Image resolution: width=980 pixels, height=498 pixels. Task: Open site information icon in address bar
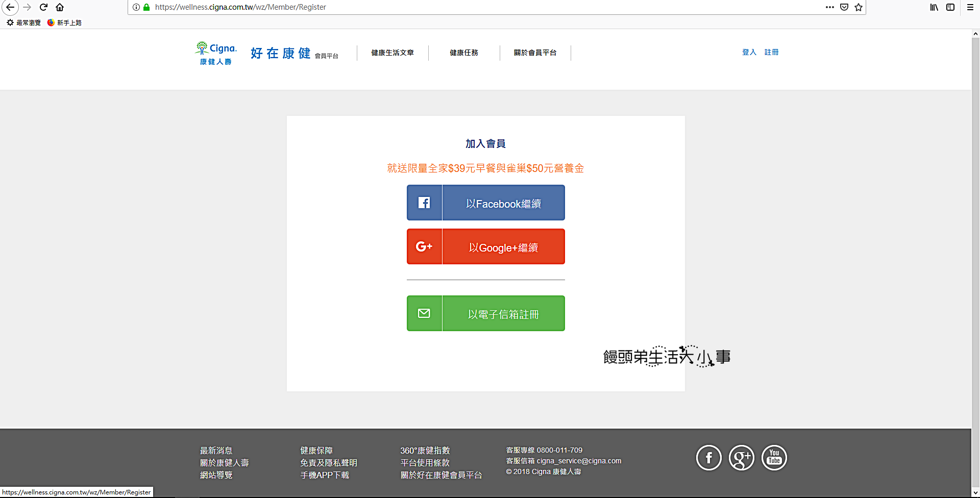[136, 7]
